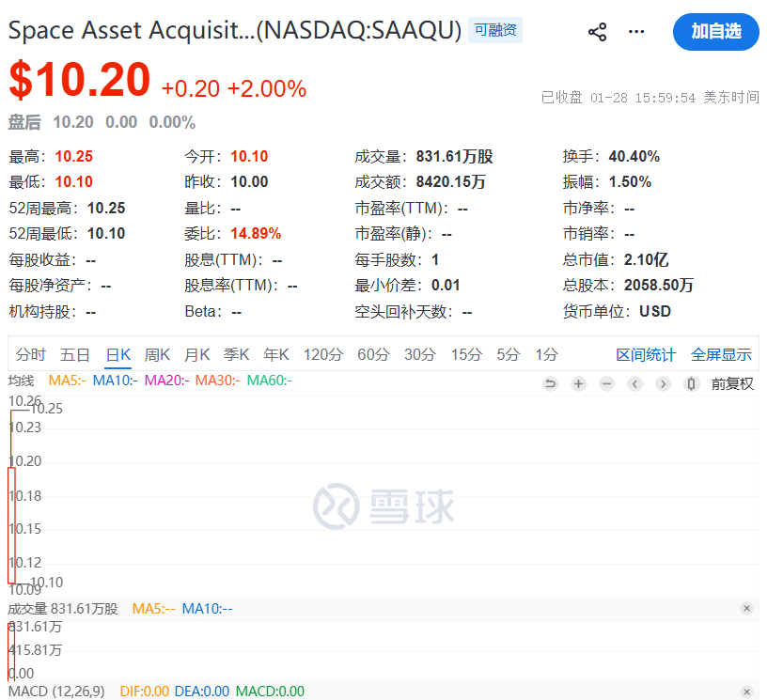Screen dimensions: 783x700
Task: Close the volume (成交量) indicator panel
Action: pos(746,609)
